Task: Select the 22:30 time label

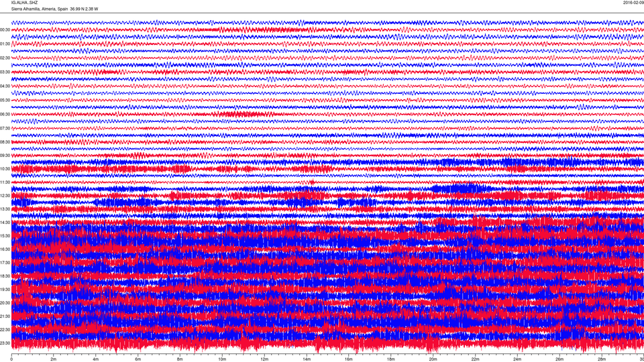Action: tap(5, 330)
